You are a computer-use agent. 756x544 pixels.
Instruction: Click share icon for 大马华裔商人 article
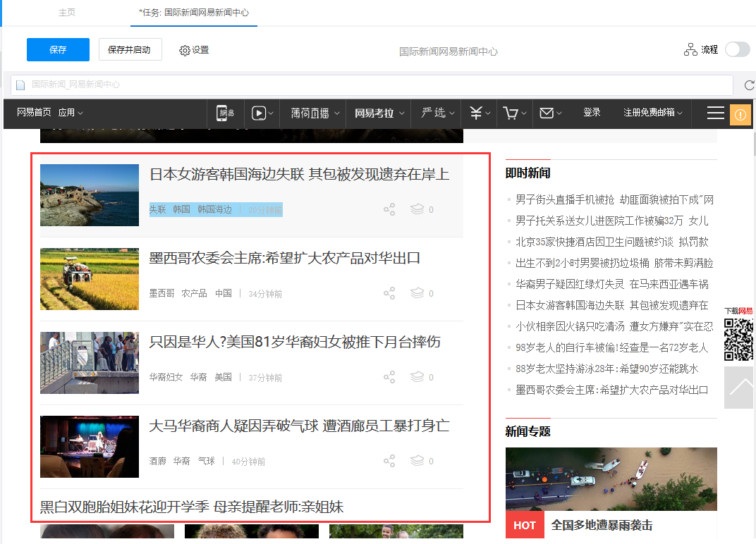click(x=389, y=461)
